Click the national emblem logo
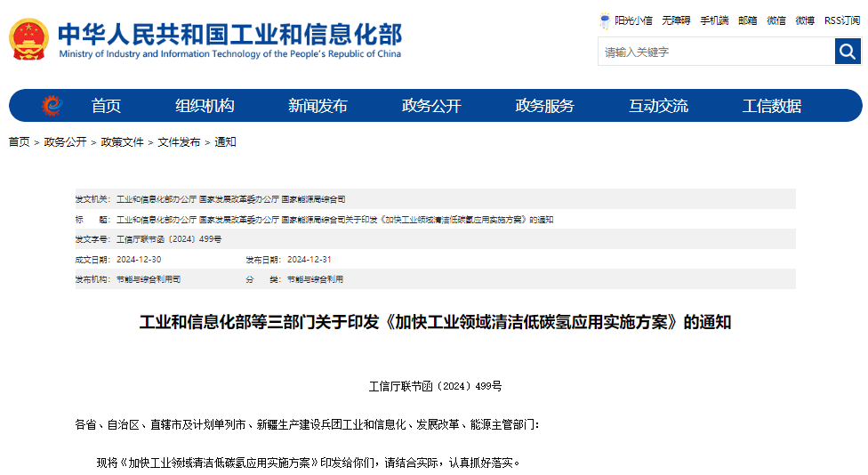The image size is (868, 475). coord(29,39)
